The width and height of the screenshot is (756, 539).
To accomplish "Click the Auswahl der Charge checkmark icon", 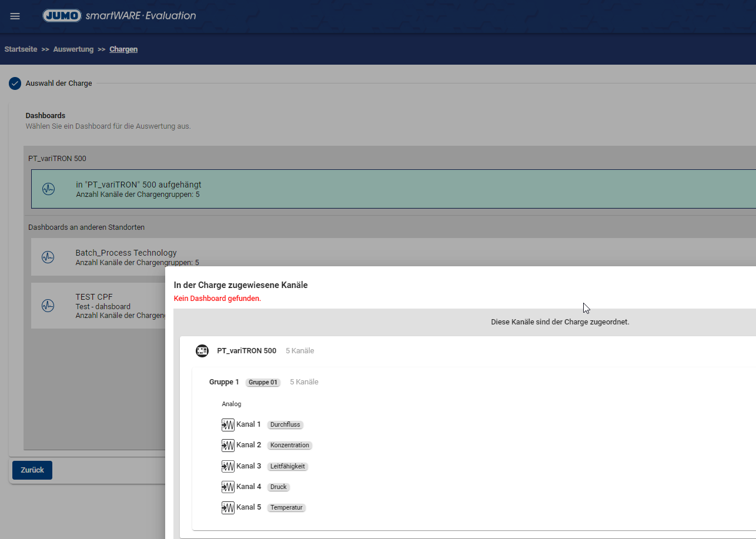I will (x=15, y=83).
